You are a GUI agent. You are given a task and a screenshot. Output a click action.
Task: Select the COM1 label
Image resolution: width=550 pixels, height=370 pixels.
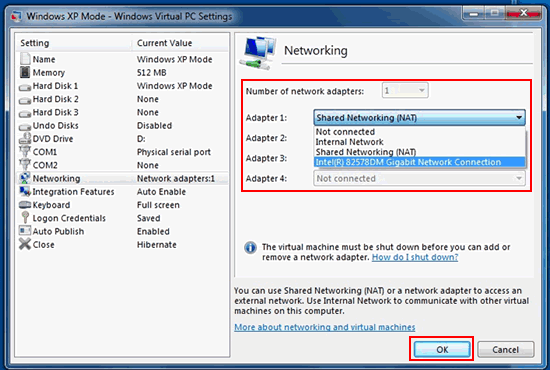tap(45, 152)
